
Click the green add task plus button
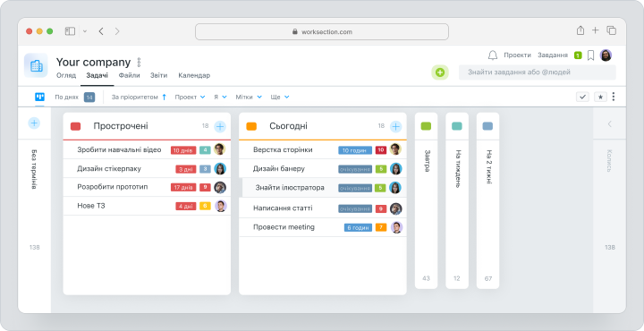[x=440, y=72]
